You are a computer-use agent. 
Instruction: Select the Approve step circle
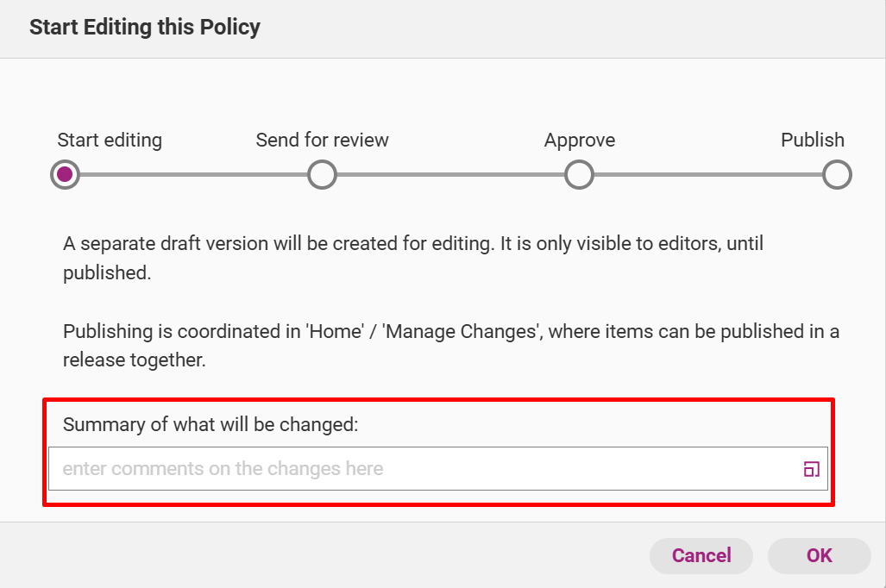tap(579, 174)
